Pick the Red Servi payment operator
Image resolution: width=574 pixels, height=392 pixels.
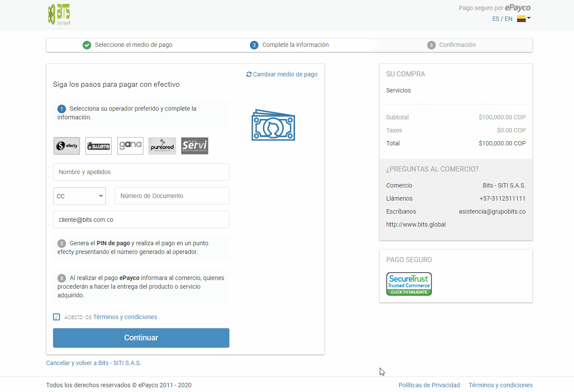(195, 146)
